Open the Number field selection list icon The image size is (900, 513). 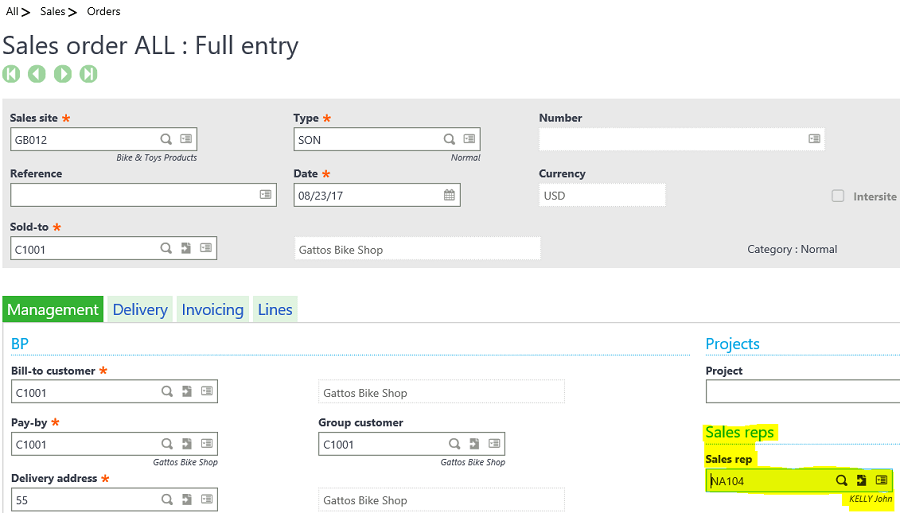click(814, 139)
